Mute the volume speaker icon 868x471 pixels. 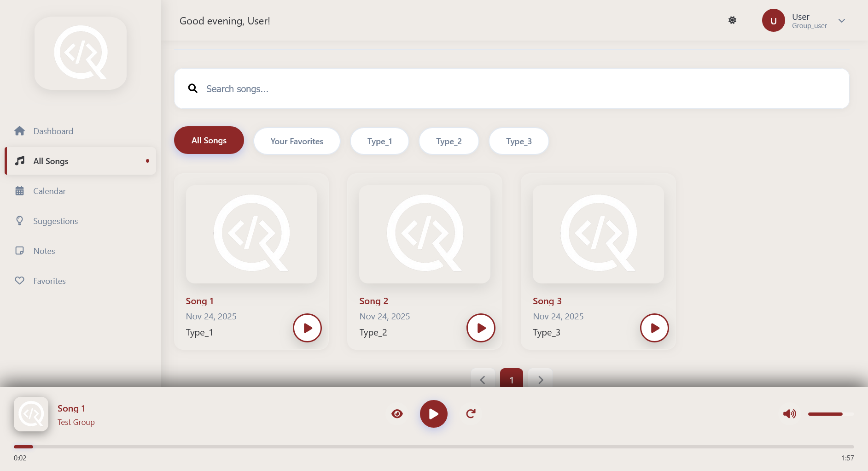790,414
